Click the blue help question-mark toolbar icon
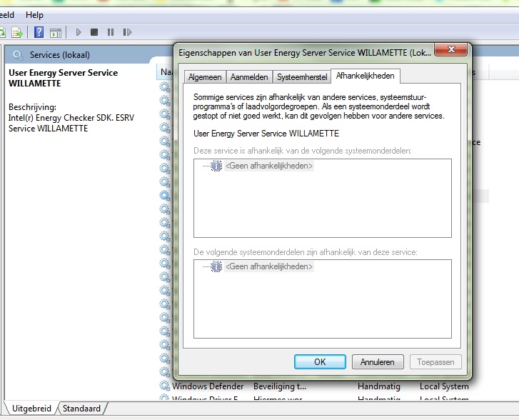 39,32
